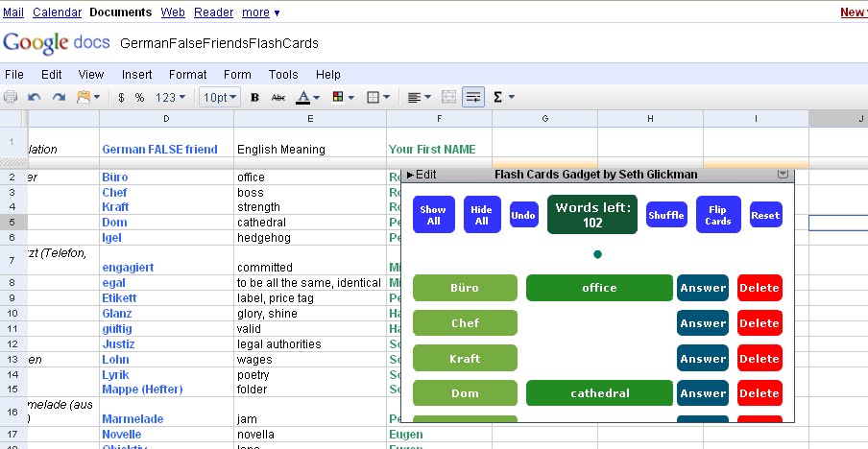Viewport: 868px width, 449px height.
Task: Click the cell containing 'hedgehog'
Action: tap(310, 238)
